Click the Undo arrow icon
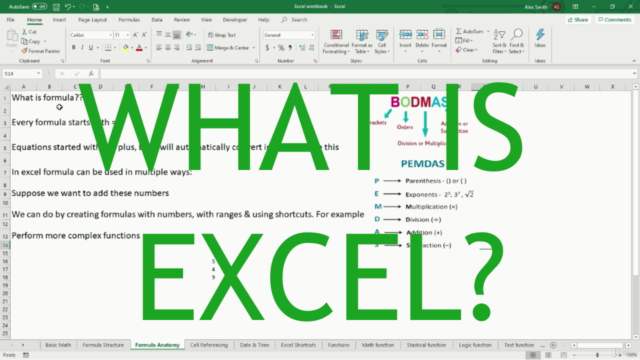This screenshot has height=360, width=640. click(68, 7)
